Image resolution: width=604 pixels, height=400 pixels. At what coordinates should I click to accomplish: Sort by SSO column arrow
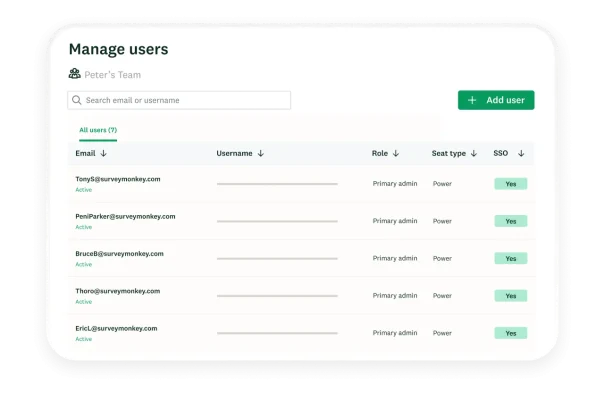pyautogui.click(x=521, y=153)
